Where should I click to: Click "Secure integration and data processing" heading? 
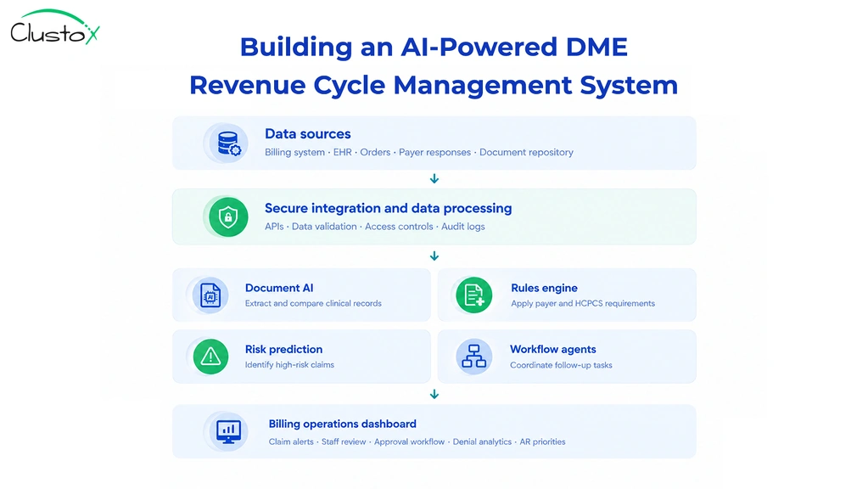point(388,208)
